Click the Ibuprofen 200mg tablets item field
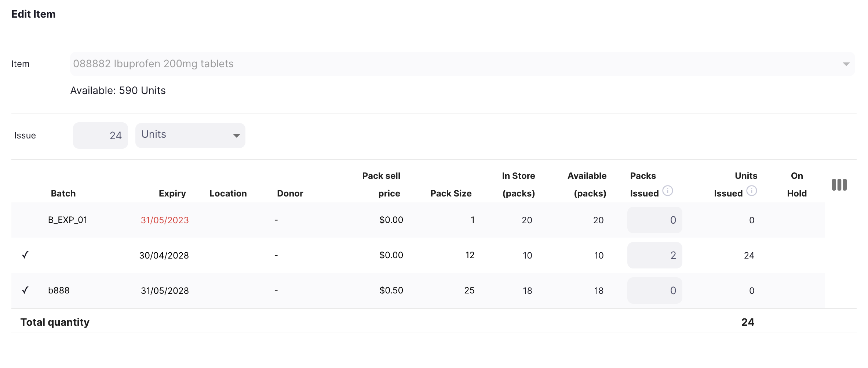This screenshot has height=368, width=868. click(x=440, y=64)
